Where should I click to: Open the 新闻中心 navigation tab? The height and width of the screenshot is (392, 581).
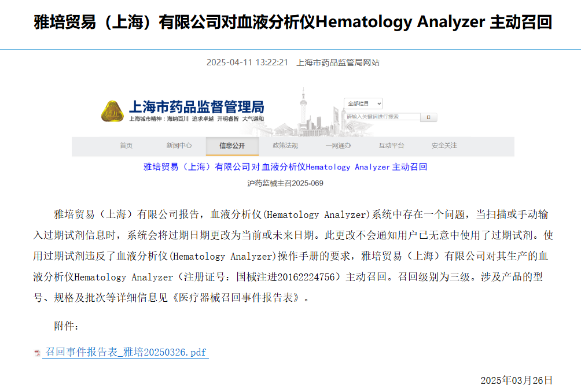tap(179, 146)
